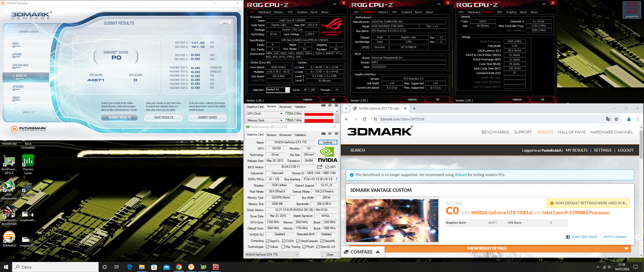Toggle the UEFI checkbox in GPU-Z
Screen dimensions: 644x272
pos(327,167)
